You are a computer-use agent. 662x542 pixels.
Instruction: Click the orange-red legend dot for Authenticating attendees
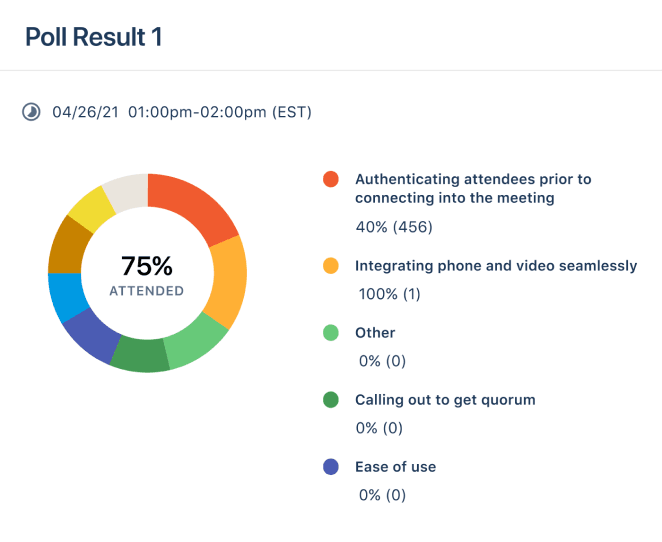tap(331, 179)
